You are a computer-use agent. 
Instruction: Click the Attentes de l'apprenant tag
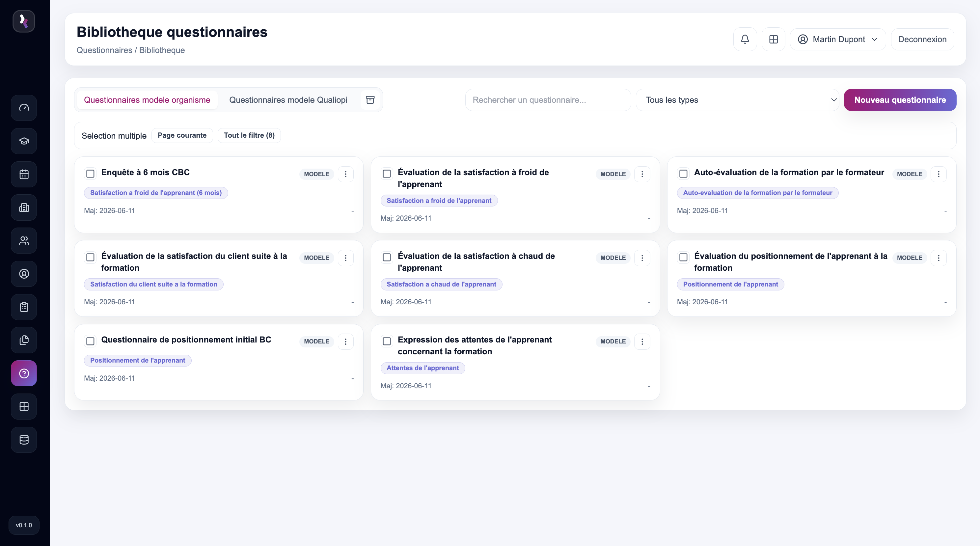423,368
